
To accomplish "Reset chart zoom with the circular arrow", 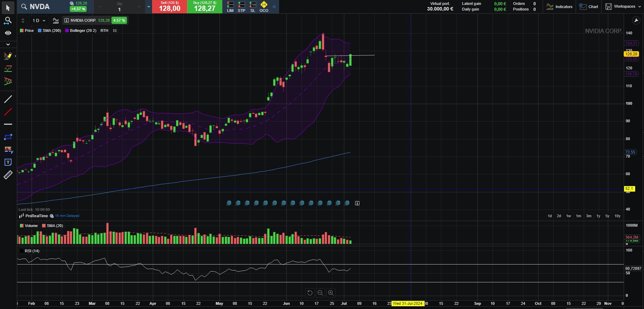I will [310, 293].
